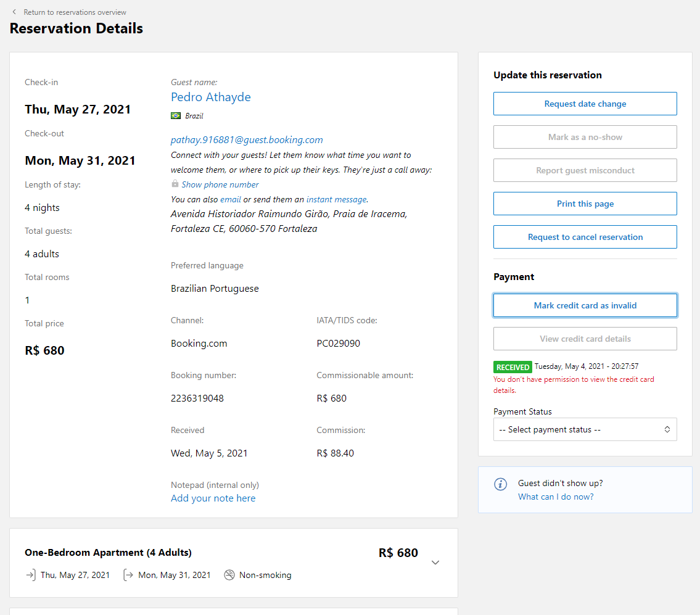
Task: Click the guest email address link
Action: (247, 140)
